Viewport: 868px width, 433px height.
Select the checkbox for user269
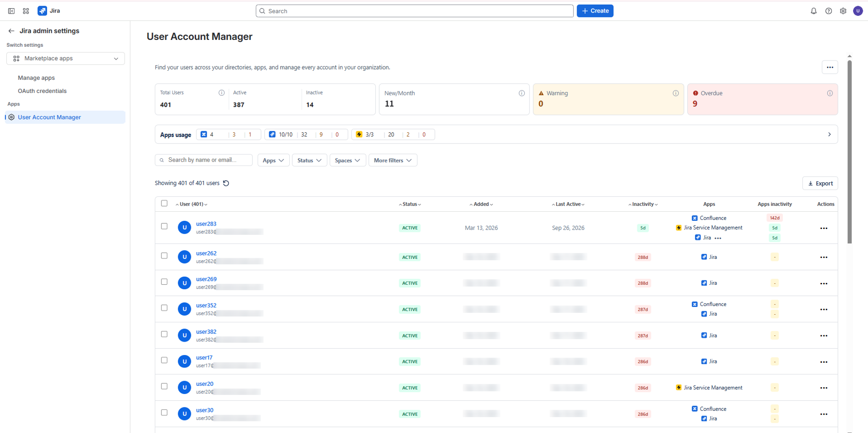click(164, 282)
